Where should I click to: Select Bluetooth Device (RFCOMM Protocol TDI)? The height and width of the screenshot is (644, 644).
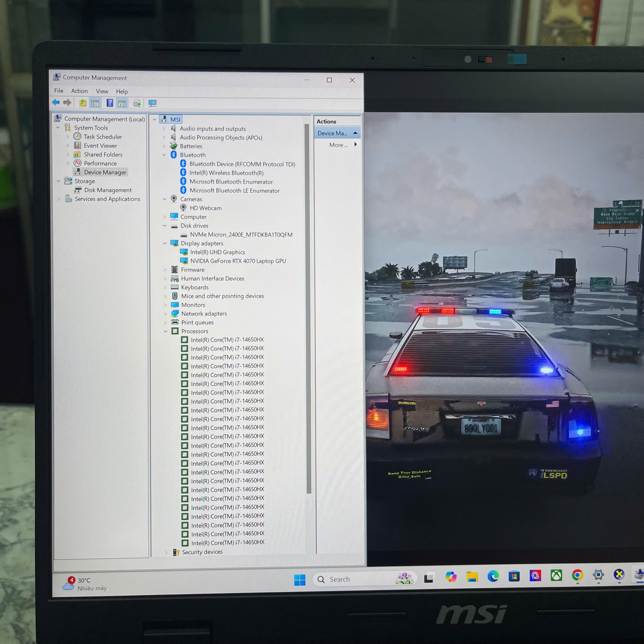(242, 164)
